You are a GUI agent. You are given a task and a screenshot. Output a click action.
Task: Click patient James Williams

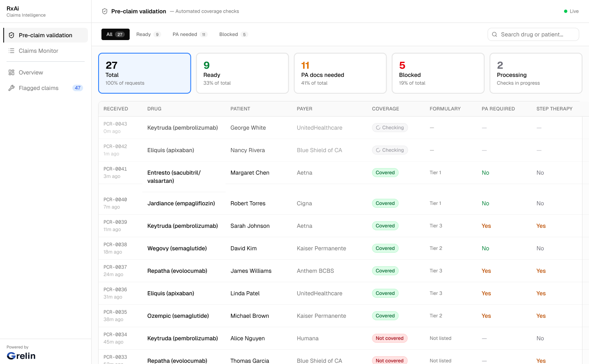pyautogui.click(x=251, y=271)
